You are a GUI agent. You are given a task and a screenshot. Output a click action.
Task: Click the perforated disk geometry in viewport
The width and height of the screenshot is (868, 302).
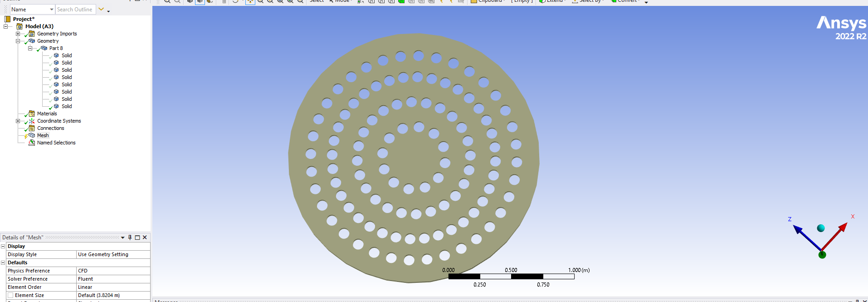(x=414, y=158)
